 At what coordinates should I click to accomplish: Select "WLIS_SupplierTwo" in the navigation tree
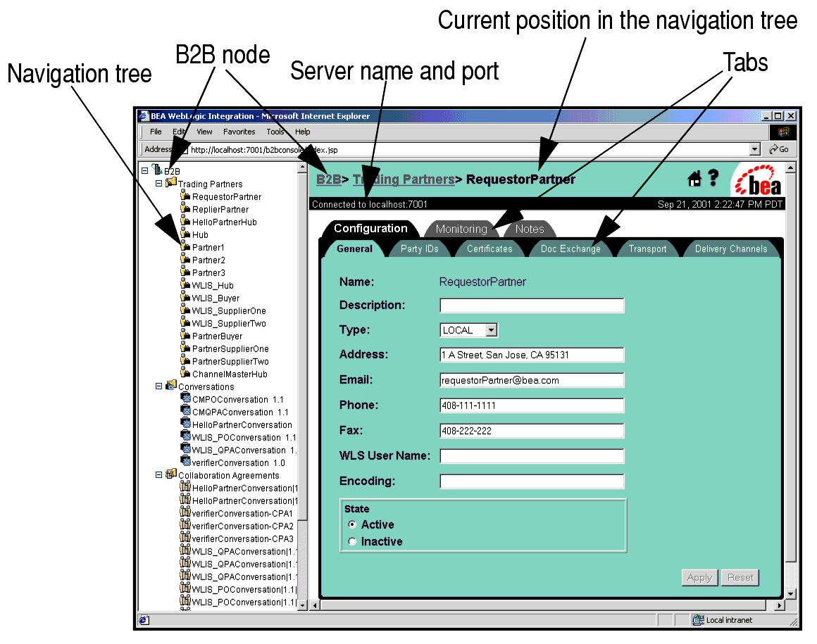[x=229, y=323]
